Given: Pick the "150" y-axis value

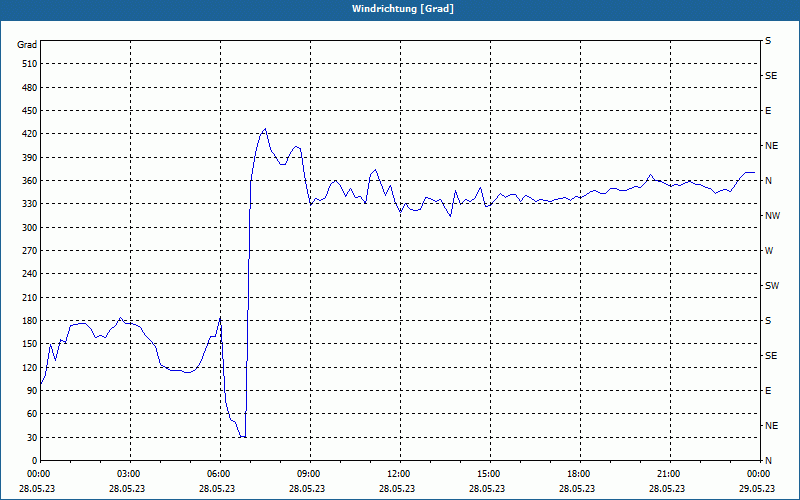Looking at the screenshot, I should pyautogui.click(x=30, y=344).
